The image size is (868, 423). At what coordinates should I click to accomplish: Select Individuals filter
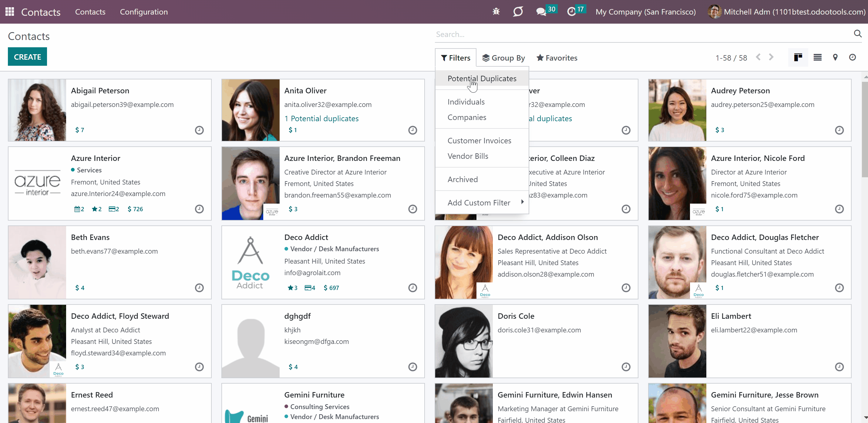482,102
